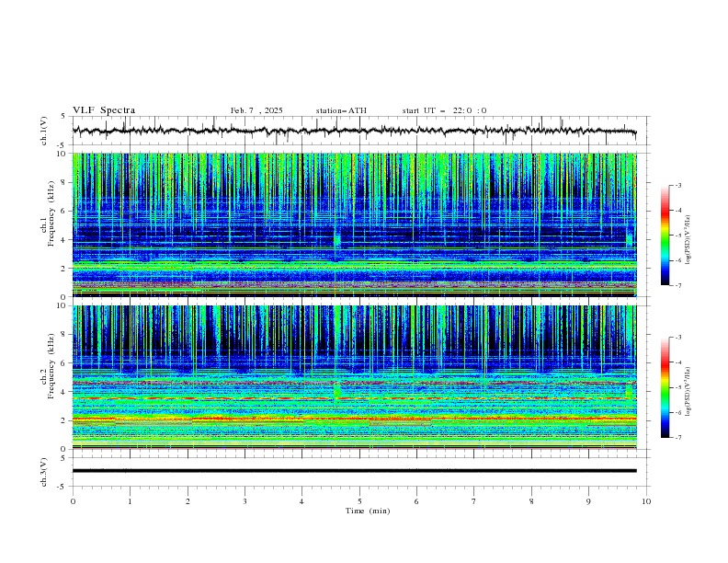Click the "2" minute tick label

click(188, 501)
